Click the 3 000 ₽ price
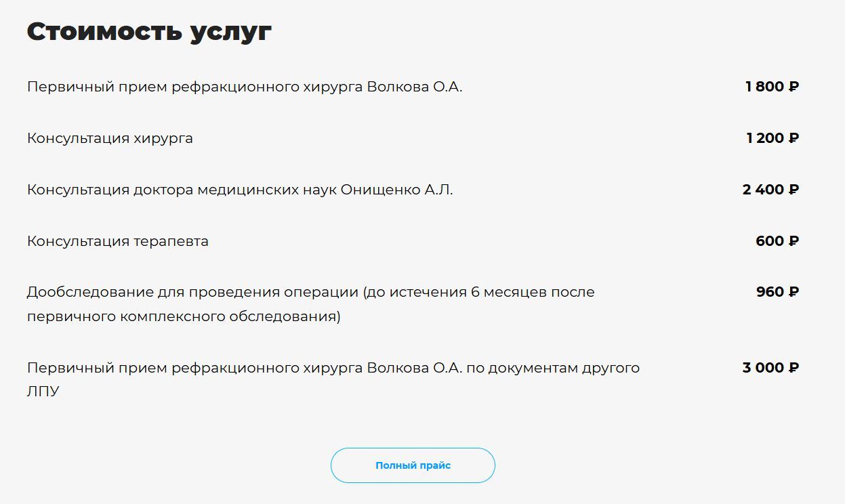 point(771,368)
